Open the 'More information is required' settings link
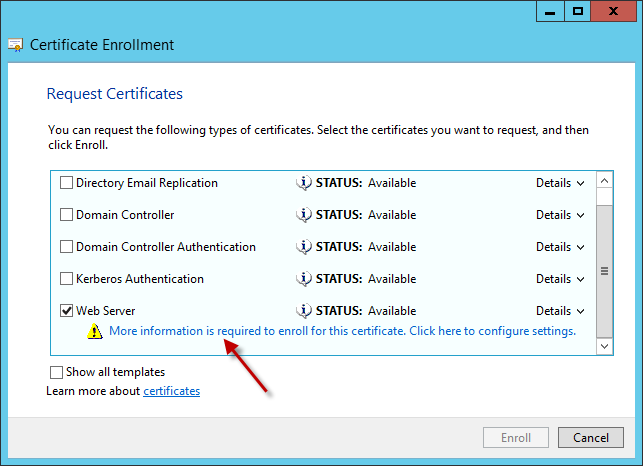 coord(342,331)
